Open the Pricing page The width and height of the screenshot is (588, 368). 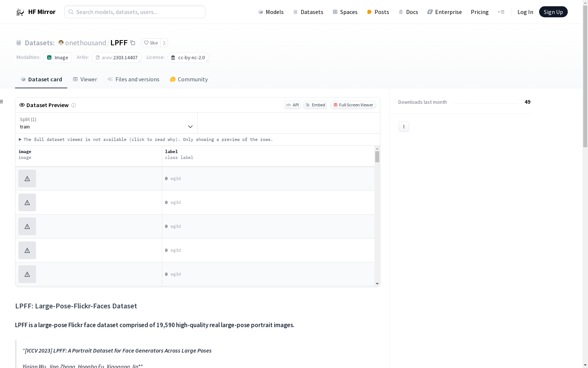pos(480,12)
